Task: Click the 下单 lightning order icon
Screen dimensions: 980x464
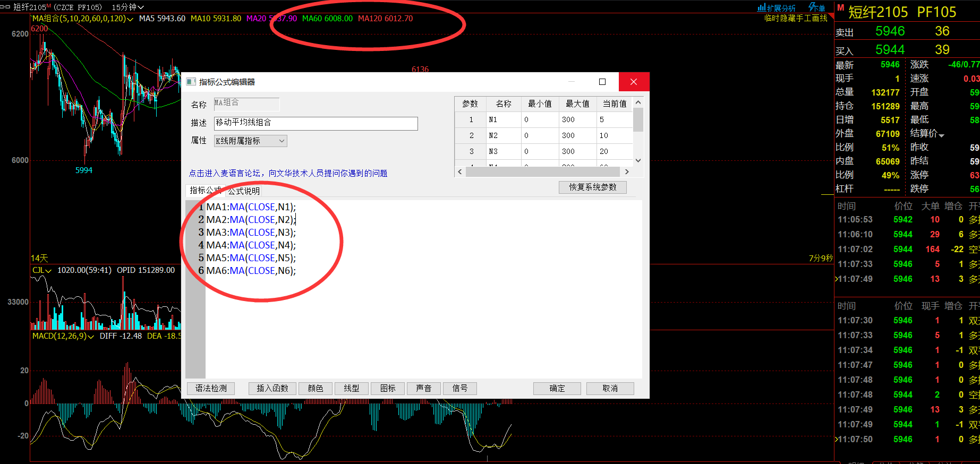Action: (817, 7)
